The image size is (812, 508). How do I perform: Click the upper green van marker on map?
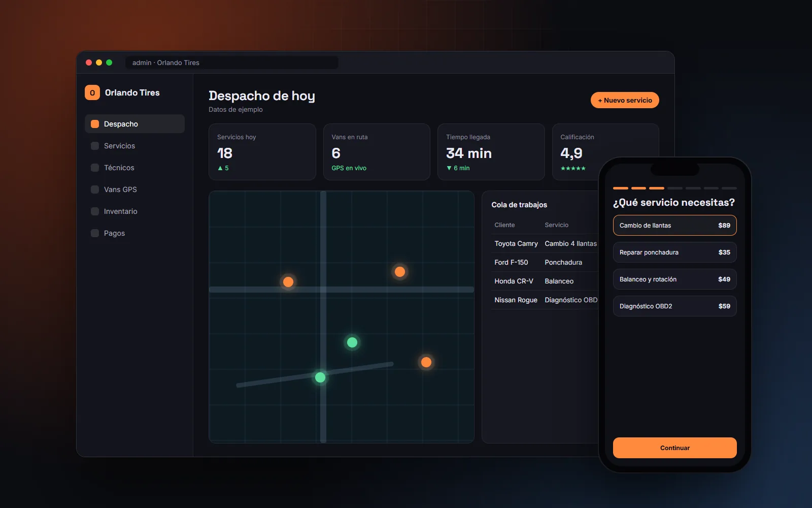click(x=352, y=342)
